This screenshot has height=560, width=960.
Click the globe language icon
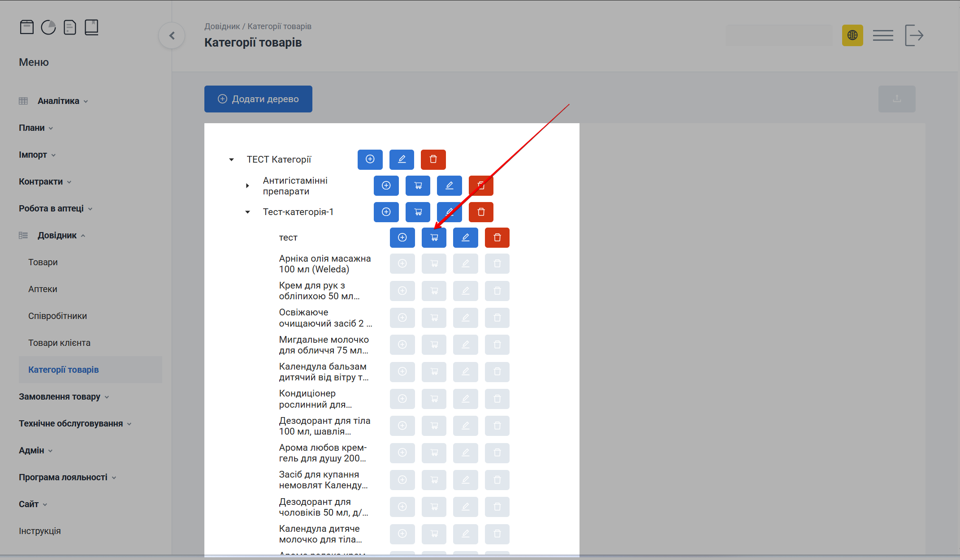(852, 35)
